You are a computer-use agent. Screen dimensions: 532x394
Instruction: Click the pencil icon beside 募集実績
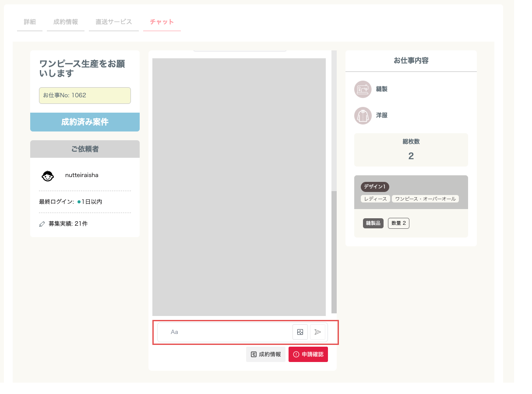click(x=42, y=224)
